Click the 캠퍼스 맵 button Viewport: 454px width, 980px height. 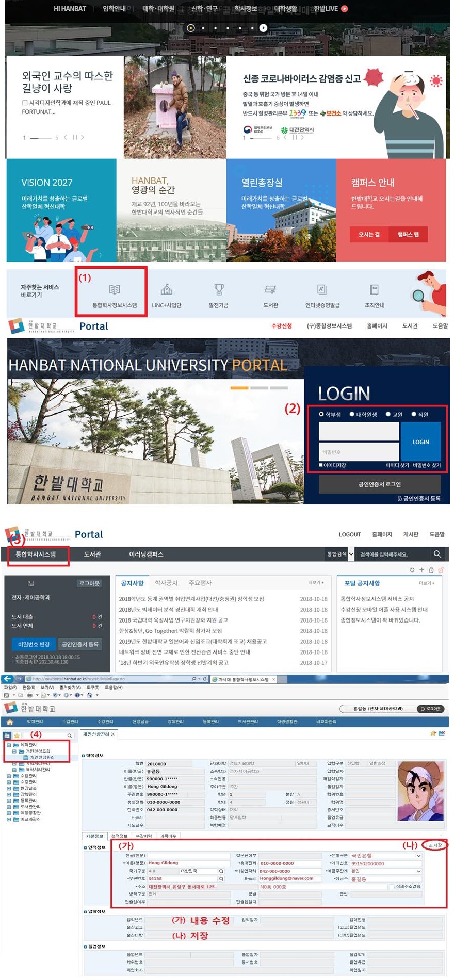tap(408, 234)
